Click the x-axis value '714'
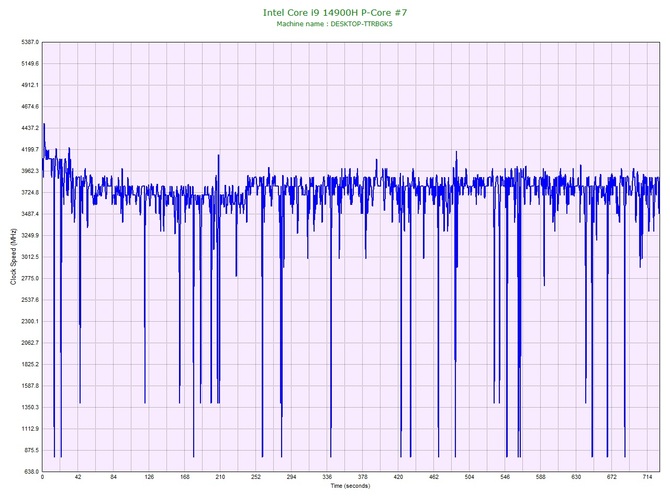This screenshot has width=670, height=503. pyautogui.click(x=647, y=477)
